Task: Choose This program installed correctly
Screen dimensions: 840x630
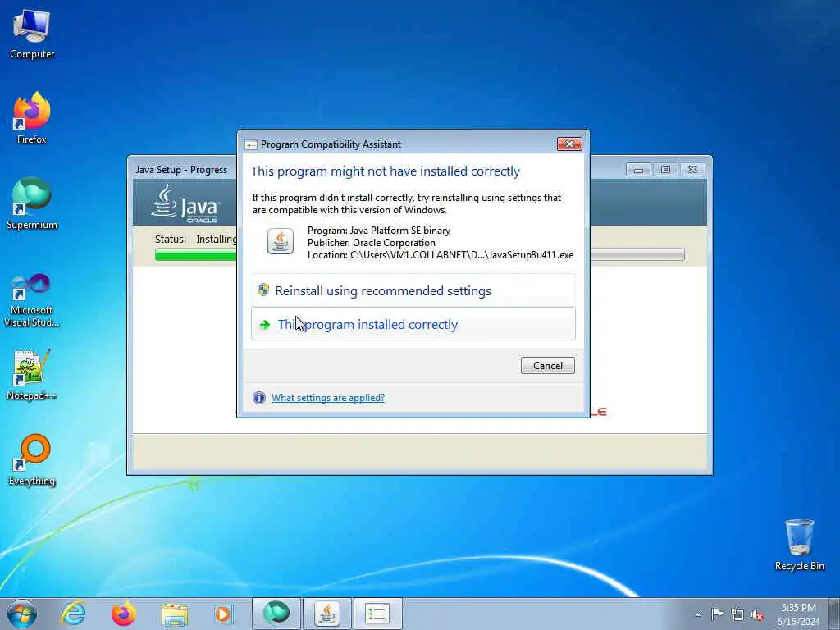Action: pos(413,324)
